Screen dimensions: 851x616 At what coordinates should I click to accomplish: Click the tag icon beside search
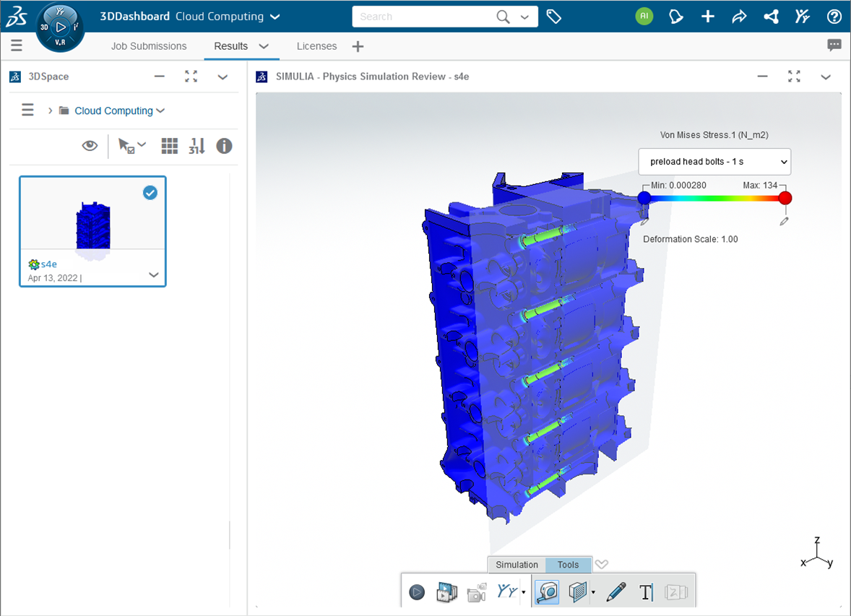[x=554, y=17]
